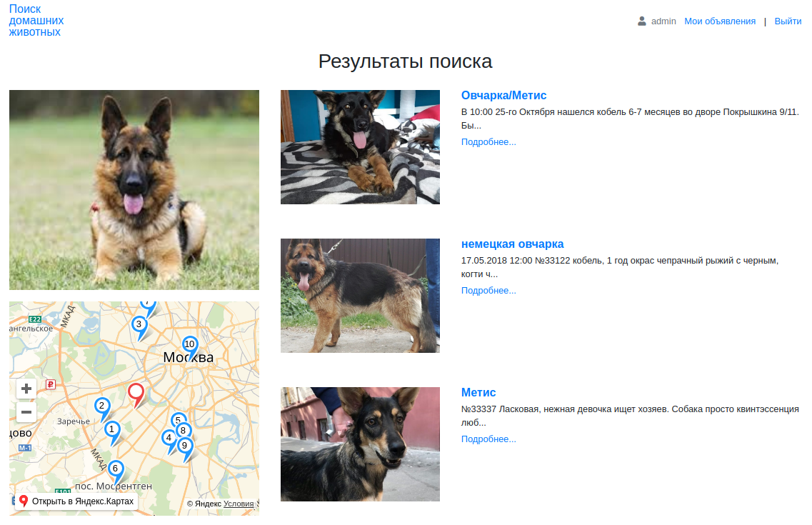812x525 pixels.
Task: Click the large searched shepherd photo
Action: (x=134, y=190)
